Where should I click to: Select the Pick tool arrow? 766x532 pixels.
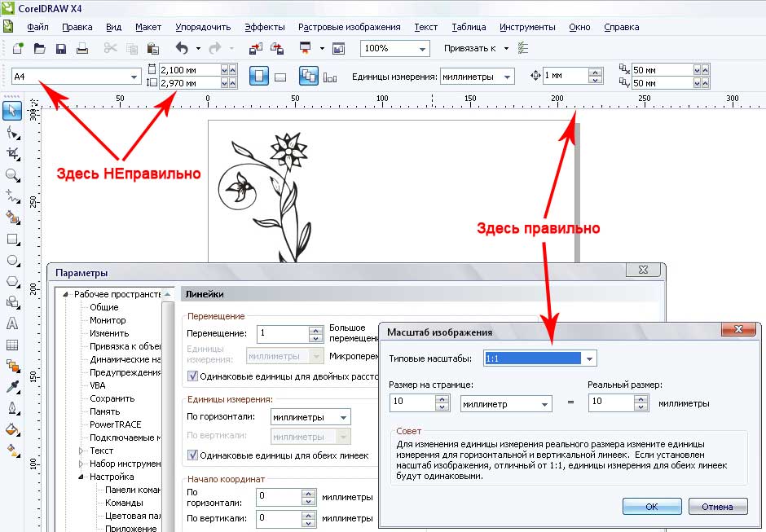11,111
